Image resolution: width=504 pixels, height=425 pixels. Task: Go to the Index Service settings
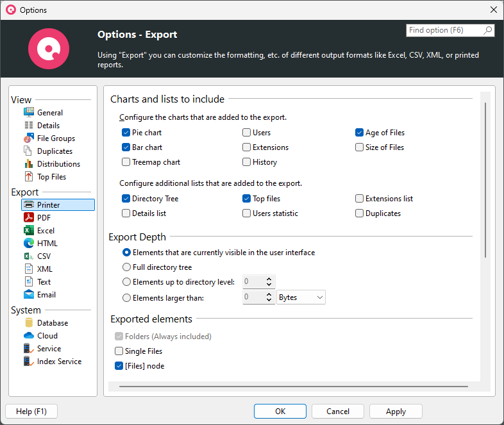coord(59,362)
